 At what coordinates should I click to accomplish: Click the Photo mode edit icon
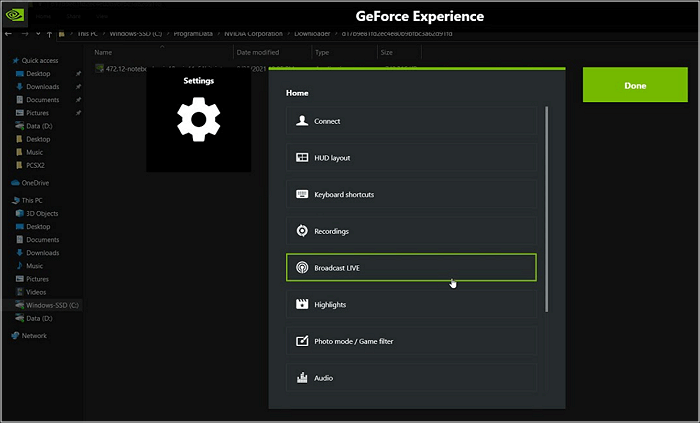point(302,340)
